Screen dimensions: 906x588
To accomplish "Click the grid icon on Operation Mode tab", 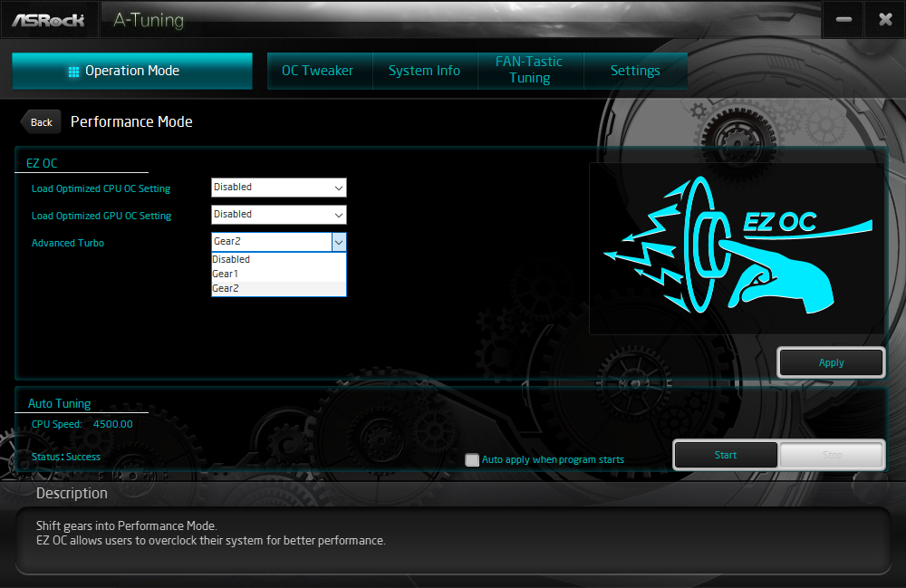I will coord(76,70).
